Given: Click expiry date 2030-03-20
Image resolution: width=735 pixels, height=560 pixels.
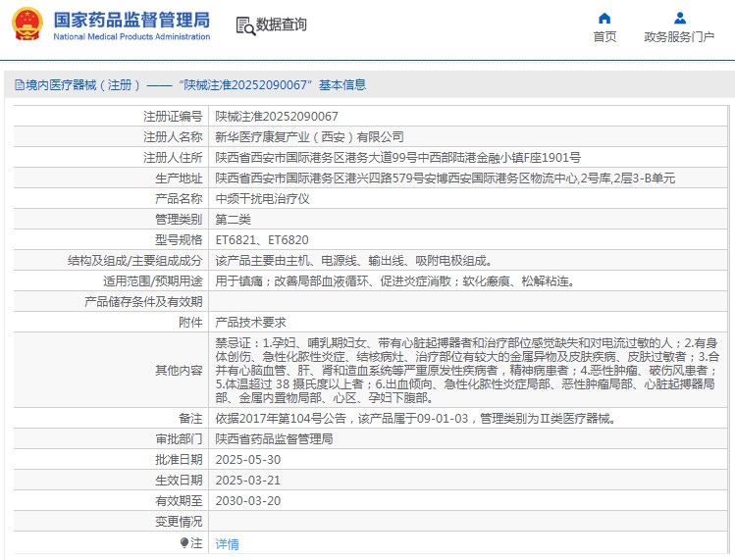Looking at the screenshot, I should coord(248,501).
